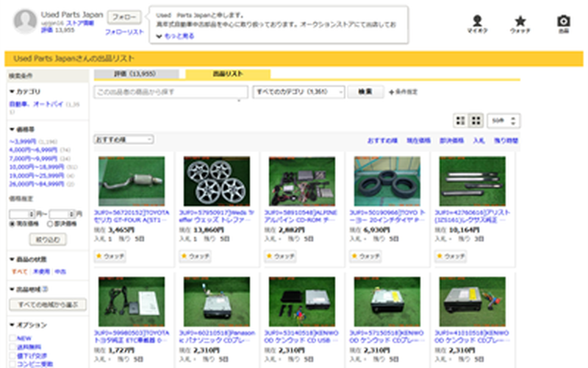Click the maximum price input field
The height and width of the screenshot is (368, 588).
(62, 214)
